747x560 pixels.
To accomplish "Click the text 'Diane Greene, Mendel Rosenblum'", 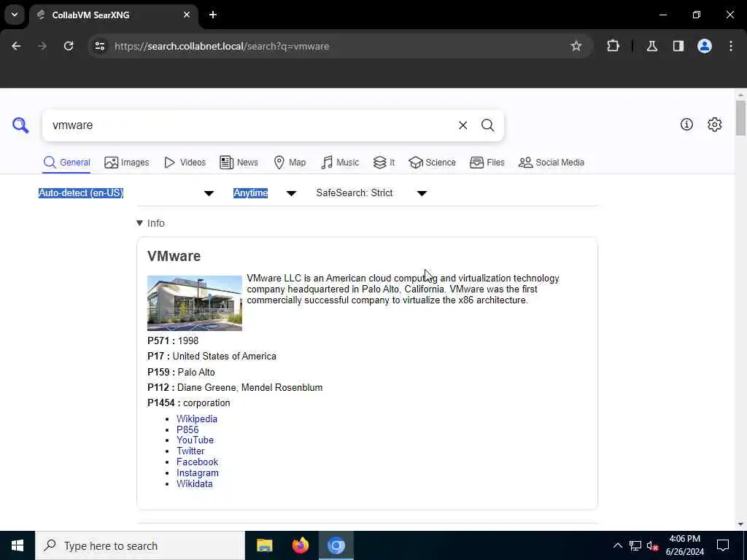I will point(249,388).
